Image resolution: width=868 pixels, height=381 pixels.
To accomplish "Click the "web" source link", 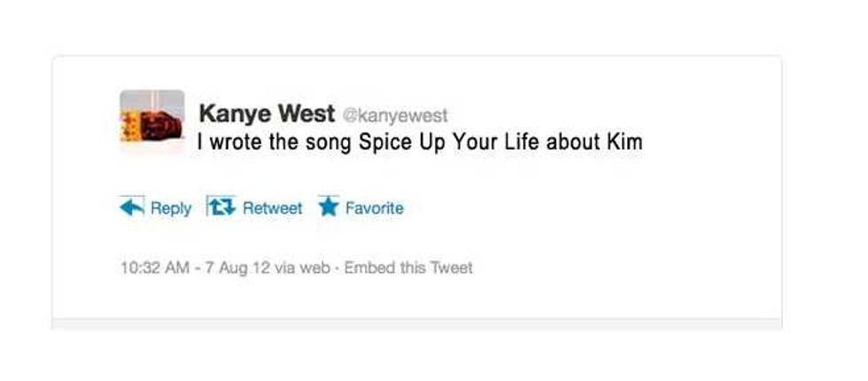I will [x=316, y=267].
